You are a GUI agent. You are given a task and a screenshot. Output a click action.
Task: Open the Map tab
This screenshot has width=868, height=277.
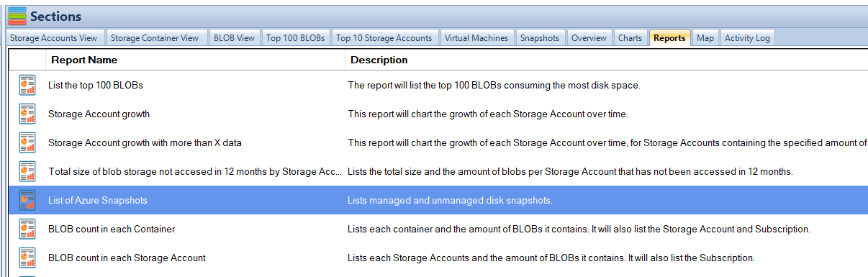pyautogui.click(x=705, y=38)
